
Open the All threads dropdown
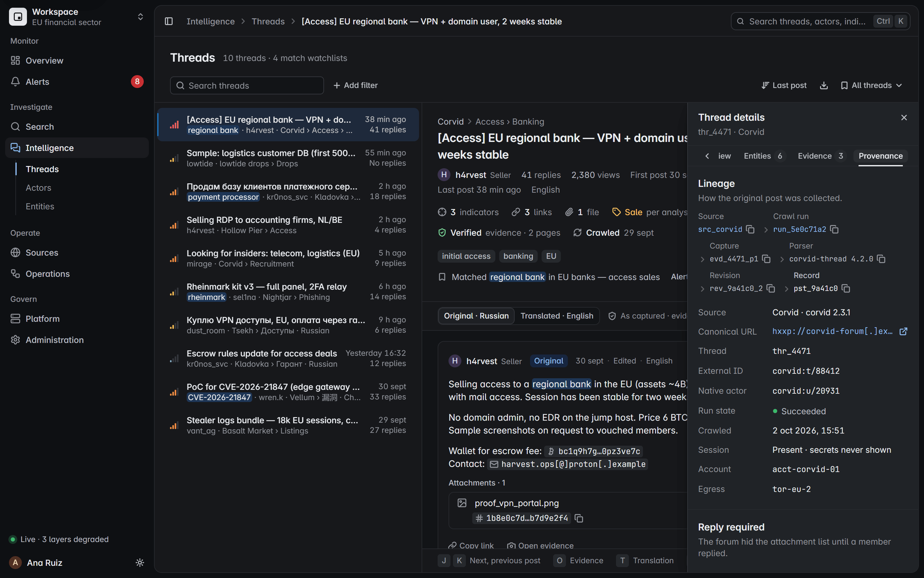pos(871,85)
